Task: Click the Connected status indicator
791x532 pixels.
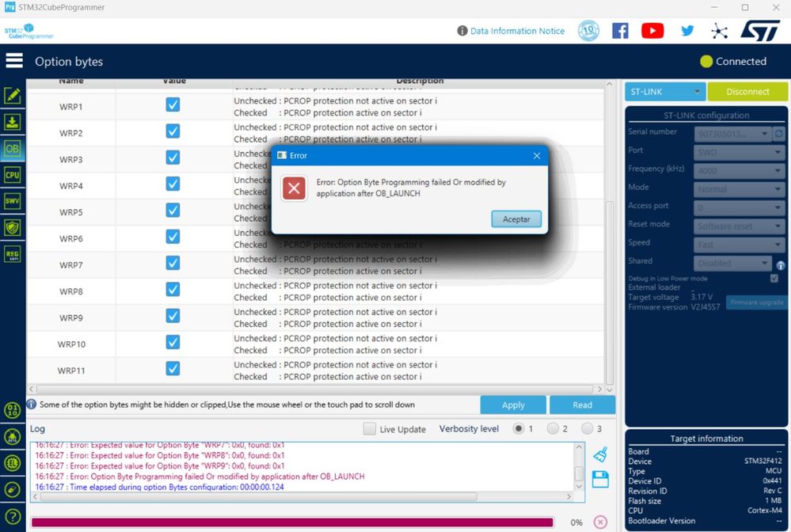Action: pyautogui.click(x=733, y=62)
